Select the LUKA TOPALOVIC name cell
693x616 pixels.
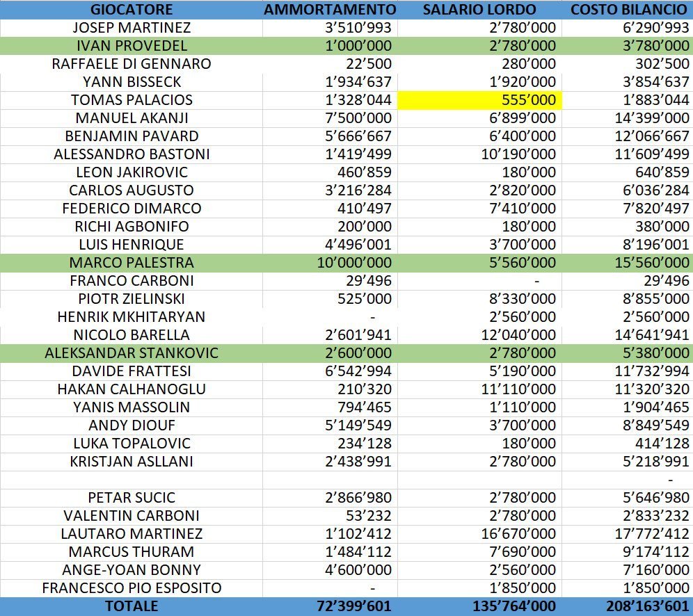132,444
